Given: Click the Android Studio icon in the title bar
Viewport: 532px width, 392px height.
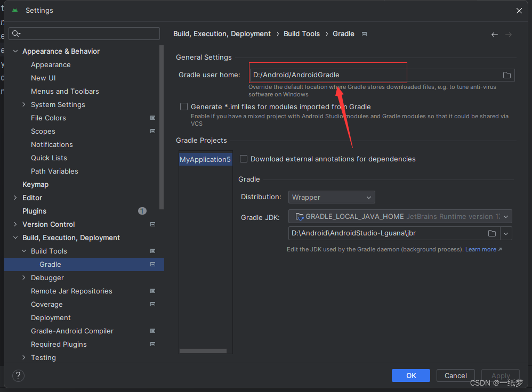Looking at the screenshot, I should pyautogui.click(x=15, y=10).
